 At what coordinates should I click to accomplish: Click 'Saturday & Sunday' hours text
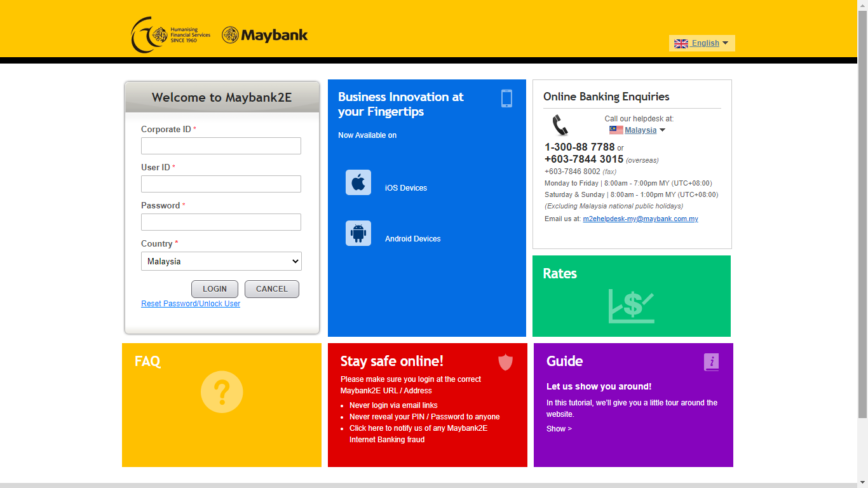click(x=631, y=194)
